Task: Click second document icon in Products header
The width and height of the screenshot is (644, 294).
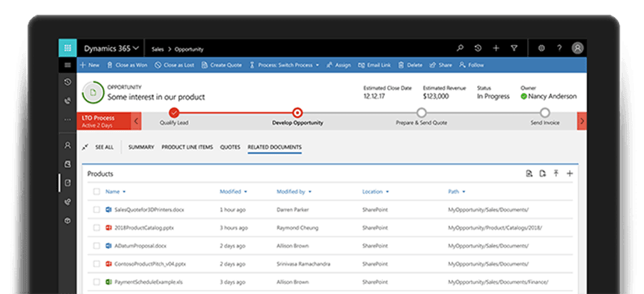Action: click(x=543, y=173)
